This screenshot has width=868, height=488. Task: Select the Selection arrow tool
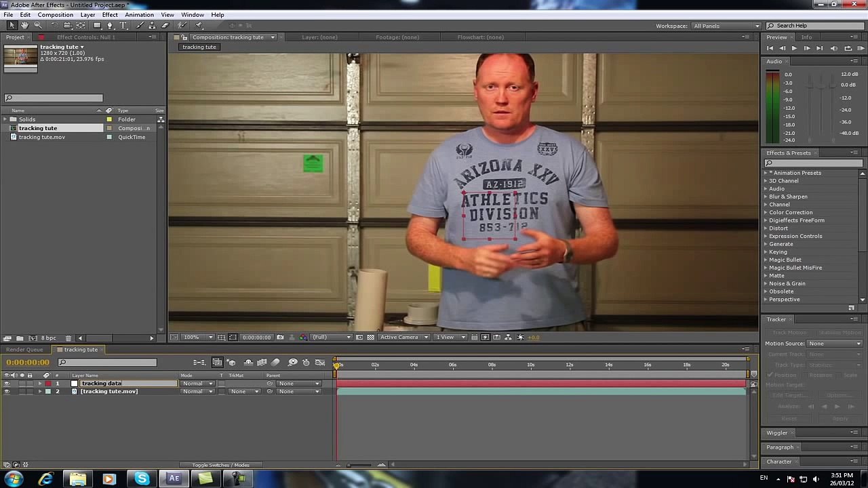tap(12, 25)
